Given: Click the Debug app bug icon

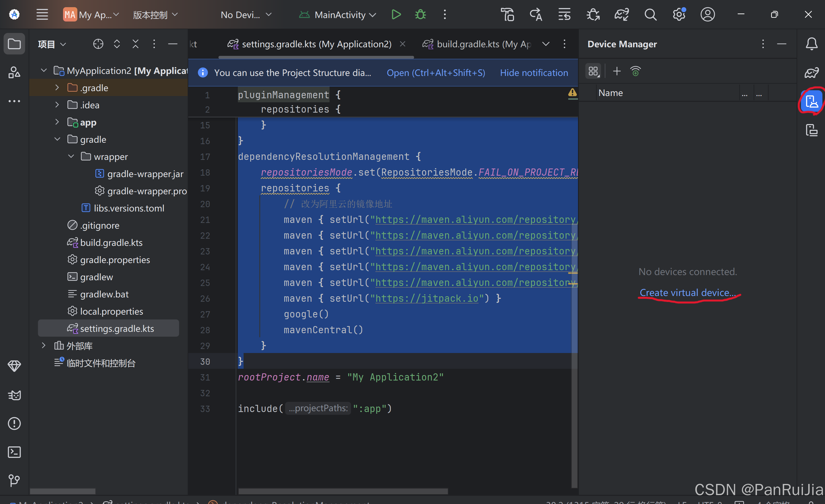Looking at the screenshot, I should pos(421,14).
